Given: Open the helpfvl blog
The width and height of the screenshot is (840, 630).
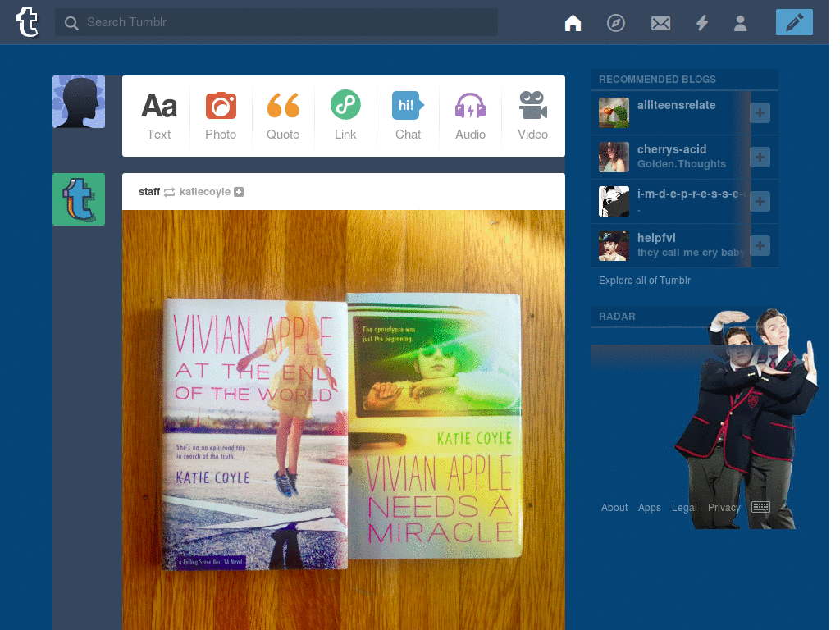Looking at the screenshot, I should (x=656, y=238).
